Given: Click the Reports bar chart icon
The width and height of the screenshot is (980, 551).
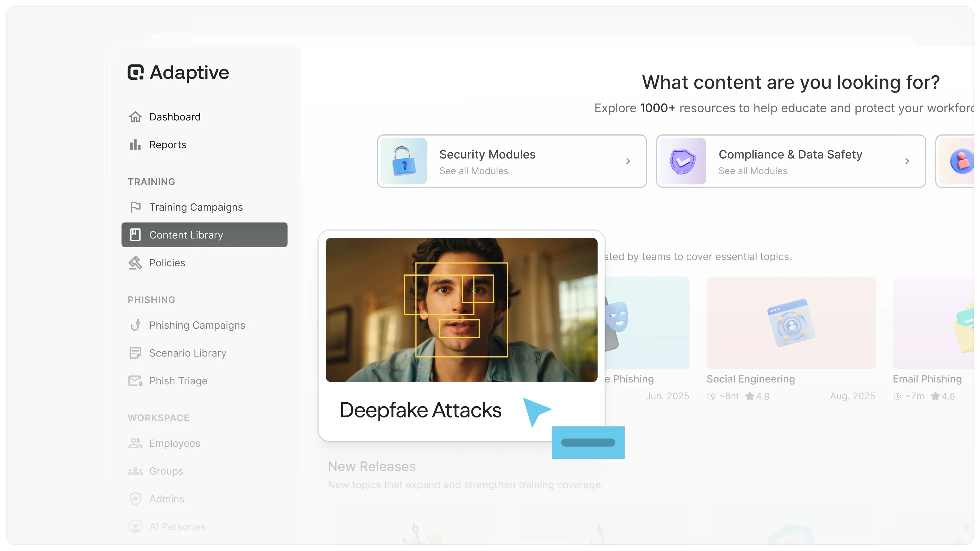Looking at the screenshot, I should [x=135, y=145].
